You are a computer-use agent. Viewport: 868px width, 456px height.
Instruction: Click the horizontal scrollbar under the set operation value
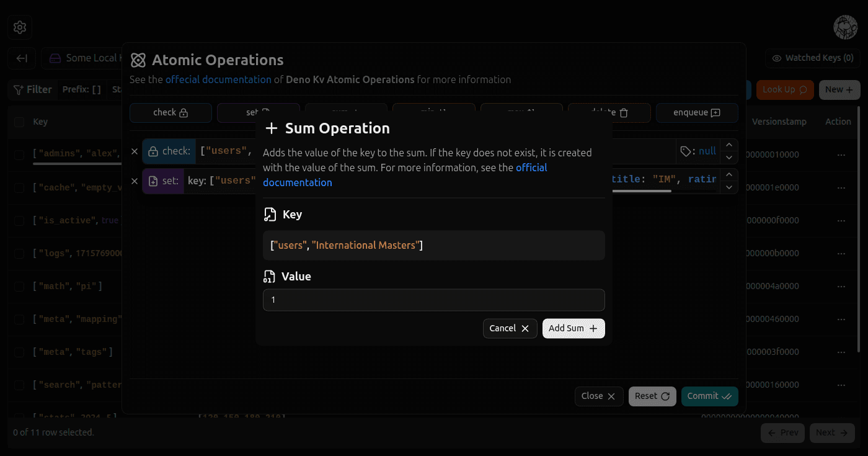tap(642, 191)
